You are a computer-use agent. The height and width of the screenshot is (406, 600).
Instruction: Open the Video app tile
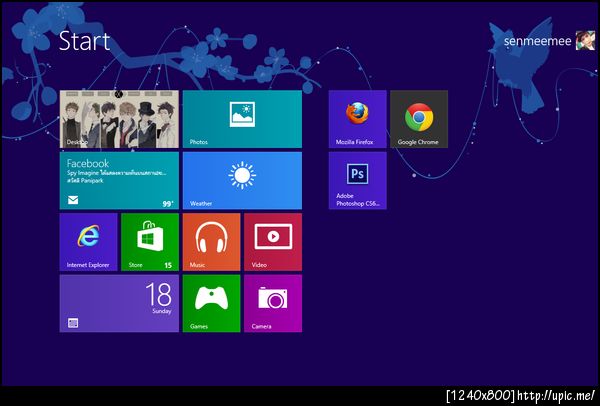[273, 242]
